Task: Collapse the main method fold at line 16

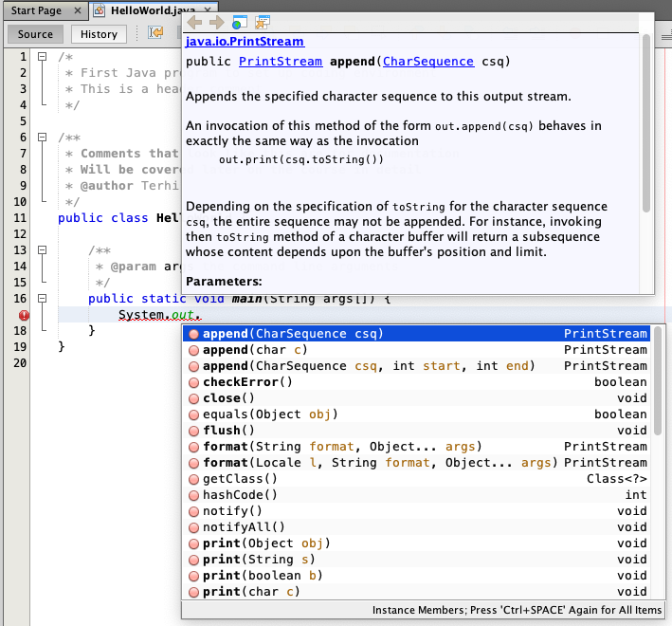Action: coord(42,299)
